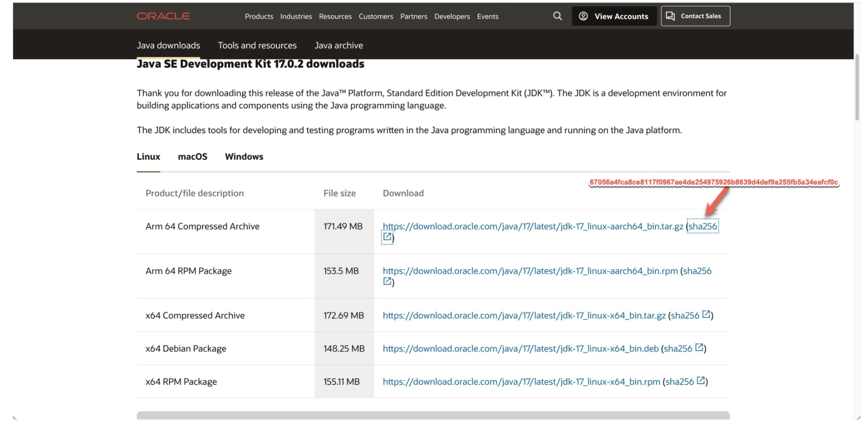Open the Resources menu
This screenshot has height=424, width=868.
(335, 16)
